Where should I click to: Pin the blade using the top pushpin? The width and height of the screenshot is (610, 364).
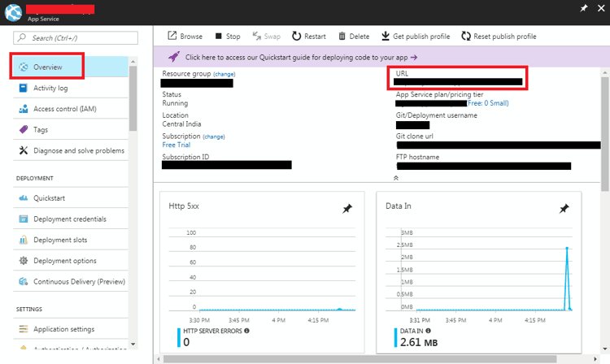(583, 7)
